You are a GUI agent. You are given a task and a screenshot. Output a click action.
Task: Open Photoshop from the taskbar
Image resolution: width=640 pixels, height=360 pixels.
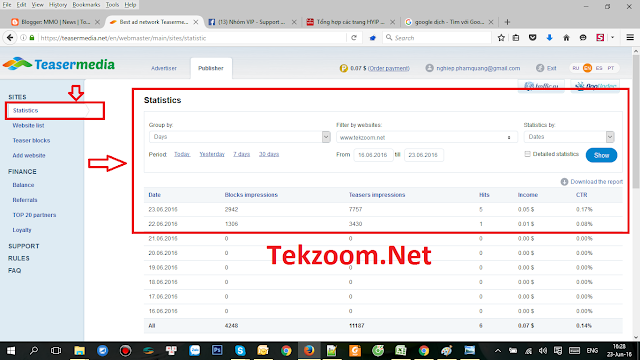point(217,351)
